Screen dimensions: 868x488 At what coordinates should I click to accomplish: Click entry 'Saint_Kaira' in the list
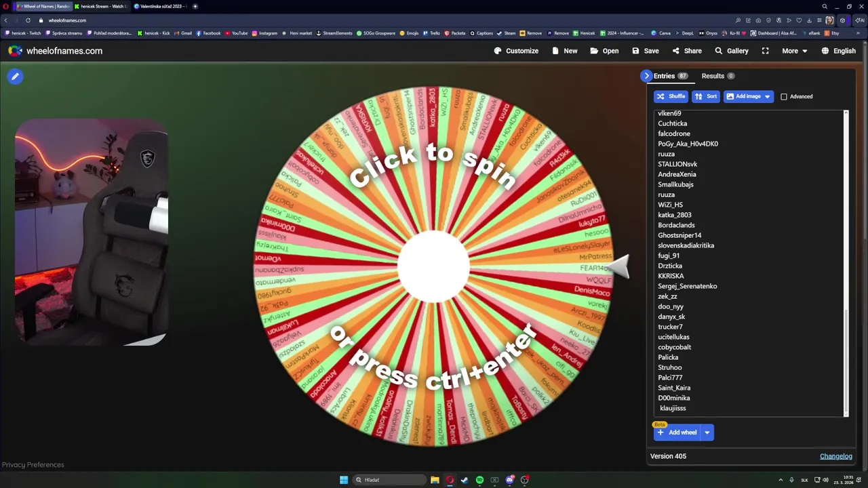click(674, 388)
